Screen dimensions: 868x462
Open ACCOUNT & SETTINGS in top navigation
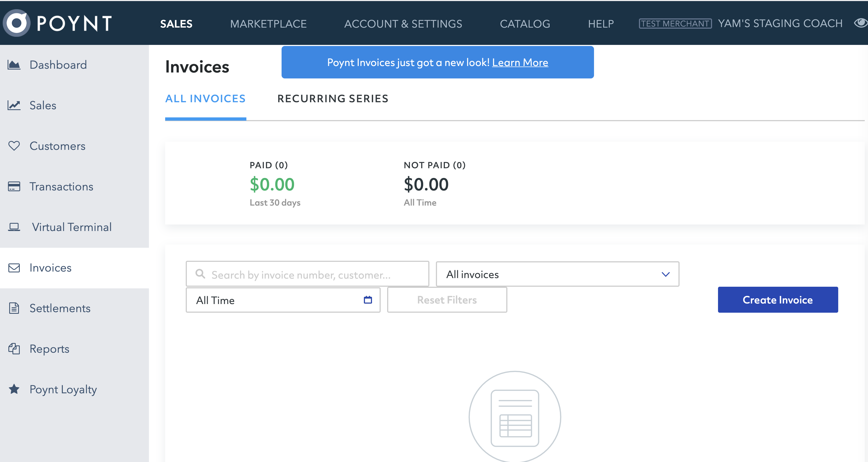[x=403, y=24]
